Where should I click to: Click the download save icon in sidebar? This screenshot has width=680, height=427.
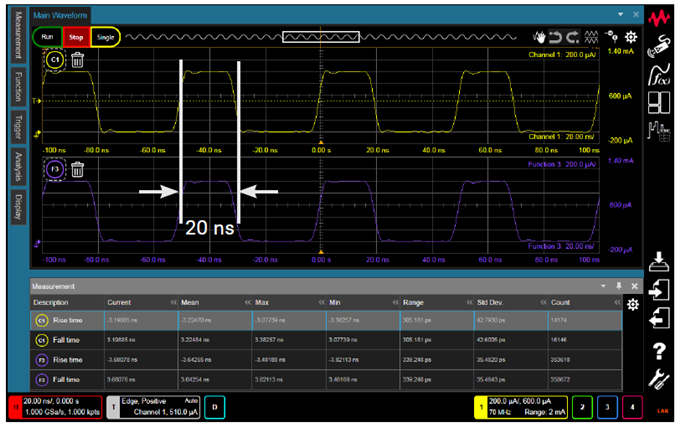pyautogui.click(x=659, y=262)
